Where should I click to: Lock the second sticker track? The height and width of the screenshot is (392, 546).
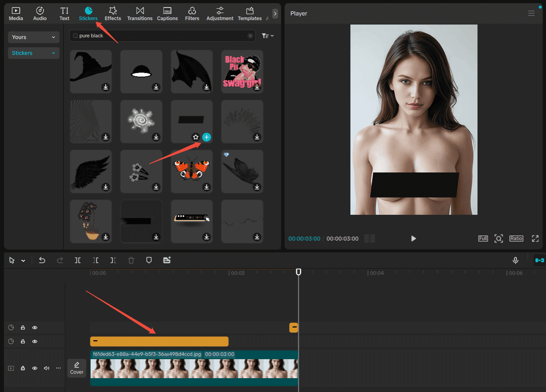[23, 341]
